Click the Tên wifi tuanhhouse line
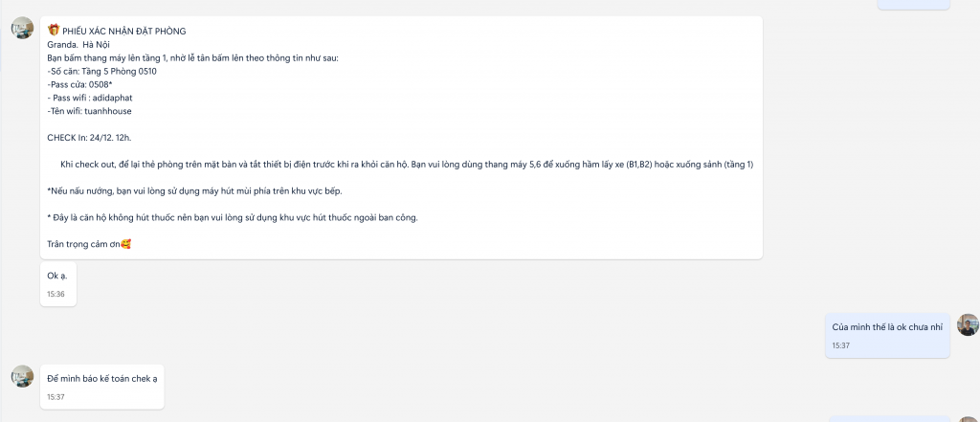The height and width of the screenshot is (422, 980). (89, 111)
